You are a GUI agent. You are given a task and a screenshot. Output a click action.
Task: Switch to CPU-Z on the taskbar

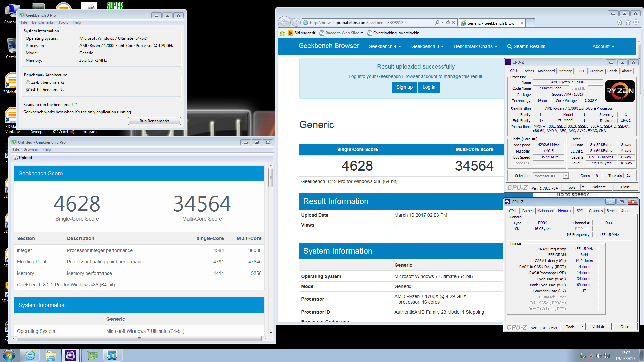click(70, 355)
